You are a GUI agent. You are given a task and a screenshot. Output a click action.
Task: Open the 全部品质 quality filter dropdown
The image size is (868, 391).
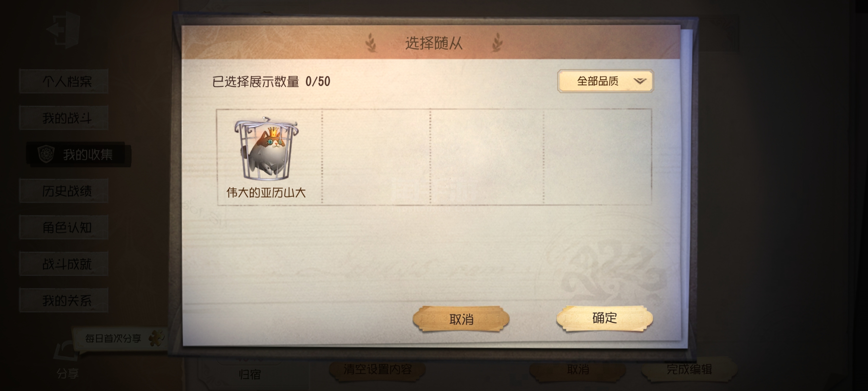click(605, 81)
